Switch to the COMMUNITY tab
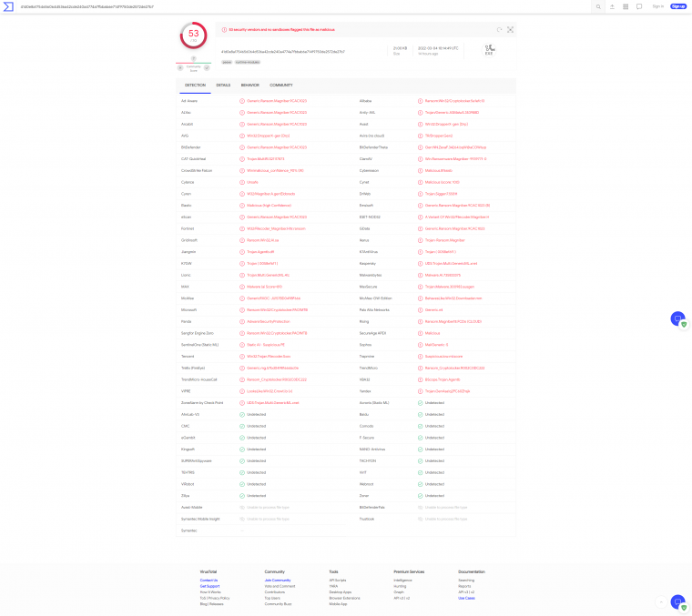This screenshot has width=692, height=616. (281, 86)
